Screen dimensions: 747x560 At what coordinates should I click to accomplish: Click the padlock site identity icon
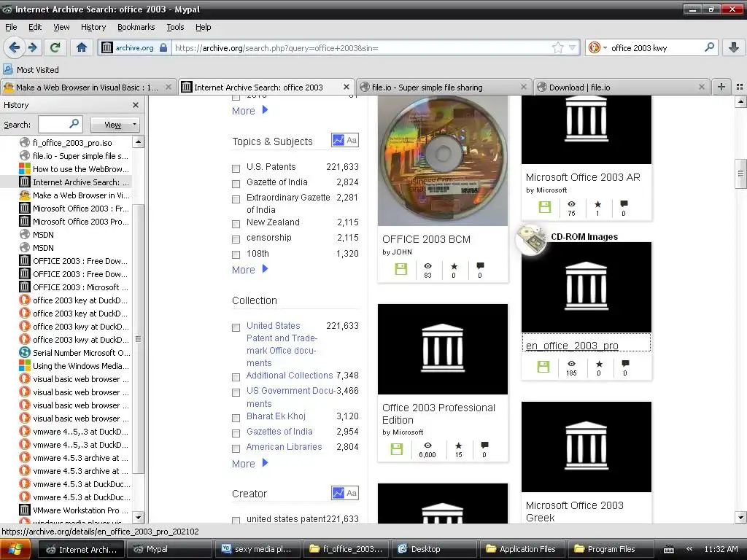163,47
